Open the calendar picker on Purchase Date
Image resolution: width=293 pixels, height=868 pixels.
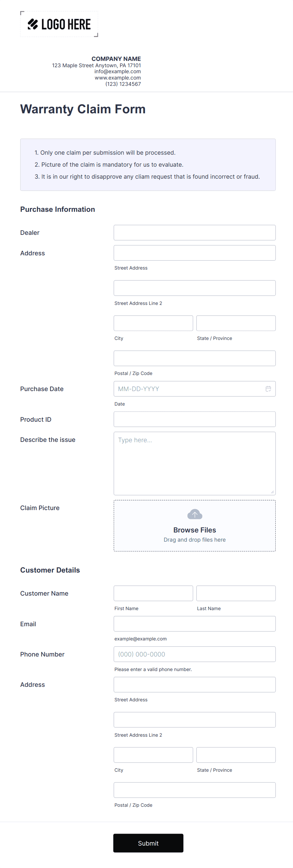(268, 389)
